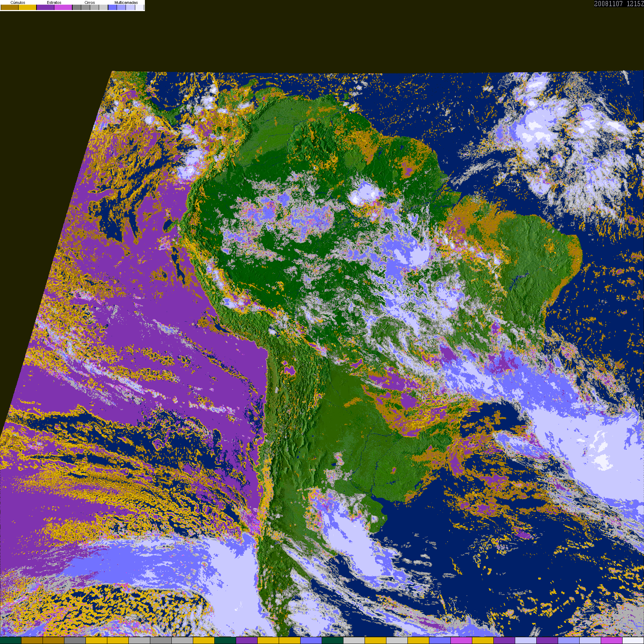644x644 pixels.
Task: Select the darkest gray Cirros legend swatch
Action: pyautogui.click(x=77, y=7)
